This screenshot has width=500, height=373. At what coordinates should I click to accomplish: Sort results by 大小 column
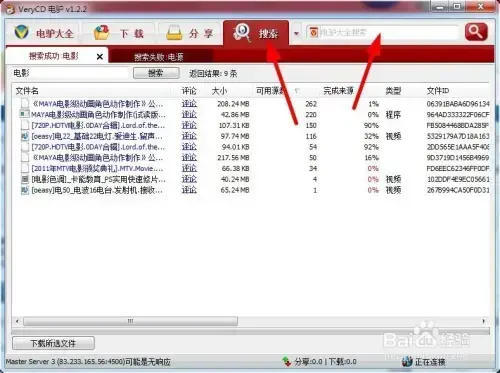[219, 91]
